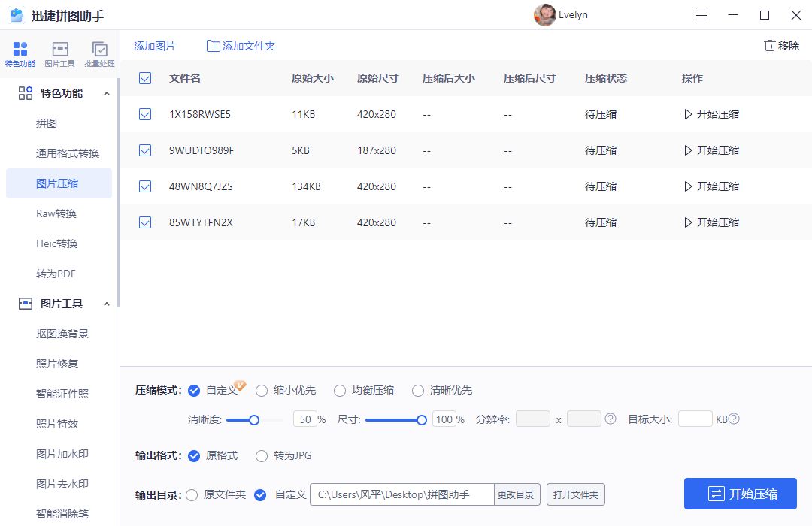The image size is (812, 526).
Task: Open the hamburger menu at top right
Action: (701, 15)
